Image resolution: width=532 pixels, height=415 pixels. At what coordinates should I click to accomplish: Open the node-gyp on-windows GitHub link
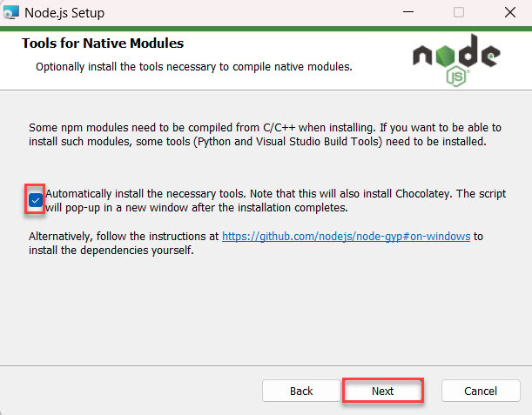tap(346, 237)
